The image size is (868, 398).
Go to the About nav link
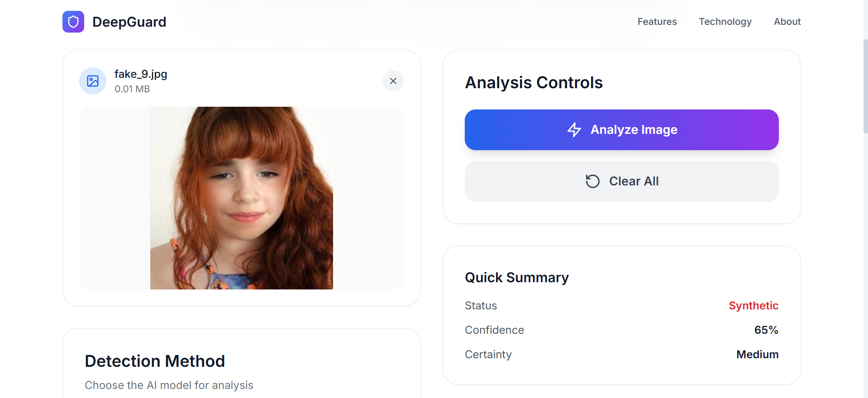pyautogui.click(x=787, y=22)
